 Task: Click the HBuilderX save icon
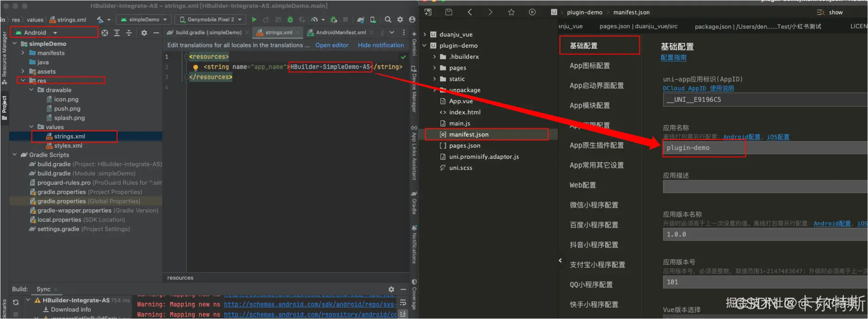448,12
